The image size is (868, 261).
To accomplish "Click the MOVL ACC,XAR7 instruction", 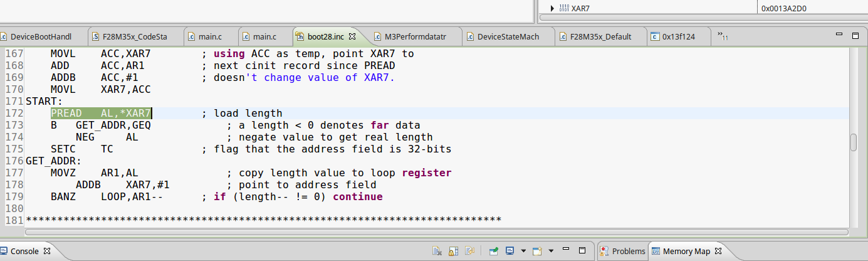I will (101, 54).
